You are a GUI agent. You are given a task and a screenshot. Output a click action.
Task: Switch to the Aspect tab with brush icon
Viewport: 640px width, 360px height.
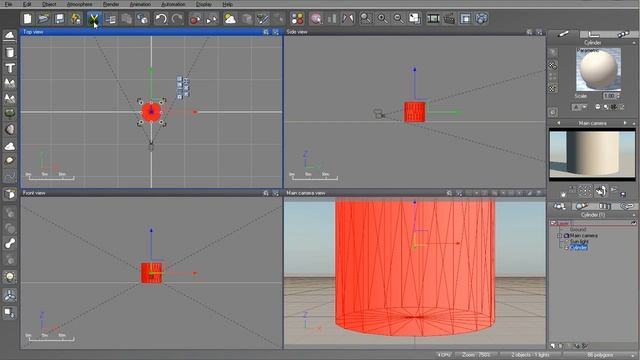click(563, 34)
